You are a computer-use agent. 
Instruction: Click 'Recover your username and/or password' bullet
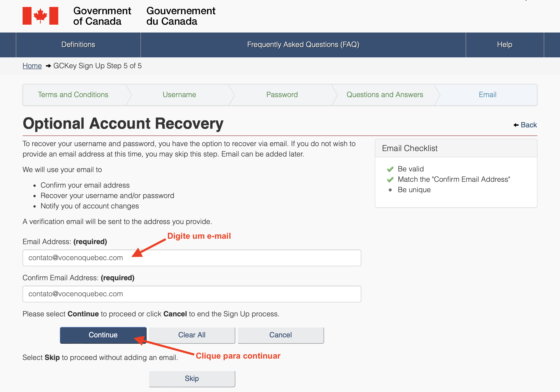coord(107,196)
